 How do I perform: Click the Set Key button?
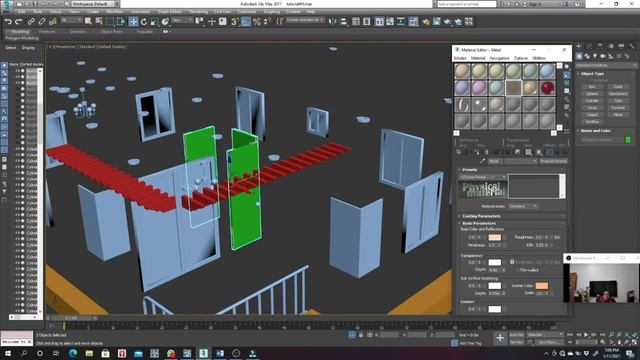(x=516, y=342)
